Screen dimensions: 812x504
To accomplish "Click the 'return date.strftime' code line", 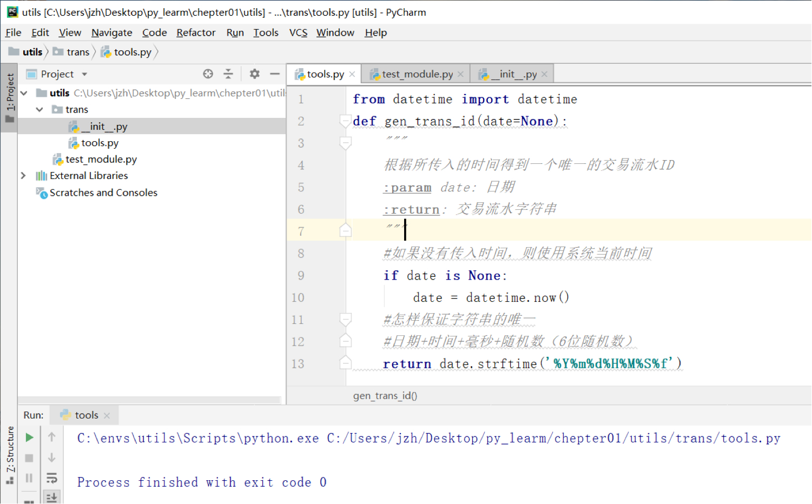I will (x=532, y=363).
